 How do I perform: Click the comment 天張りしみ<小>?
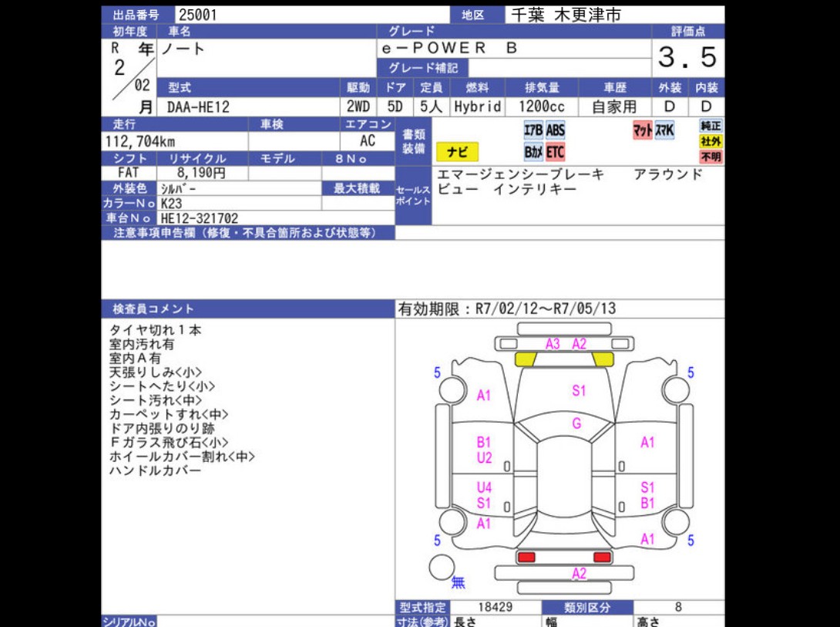click(156, 372)
